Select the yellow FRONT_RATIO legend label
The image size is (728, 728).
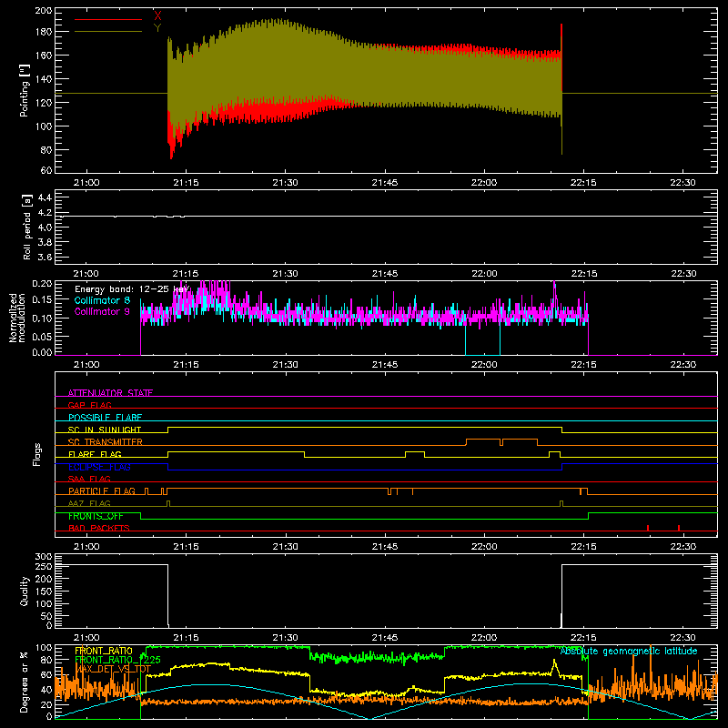[104, 651]
